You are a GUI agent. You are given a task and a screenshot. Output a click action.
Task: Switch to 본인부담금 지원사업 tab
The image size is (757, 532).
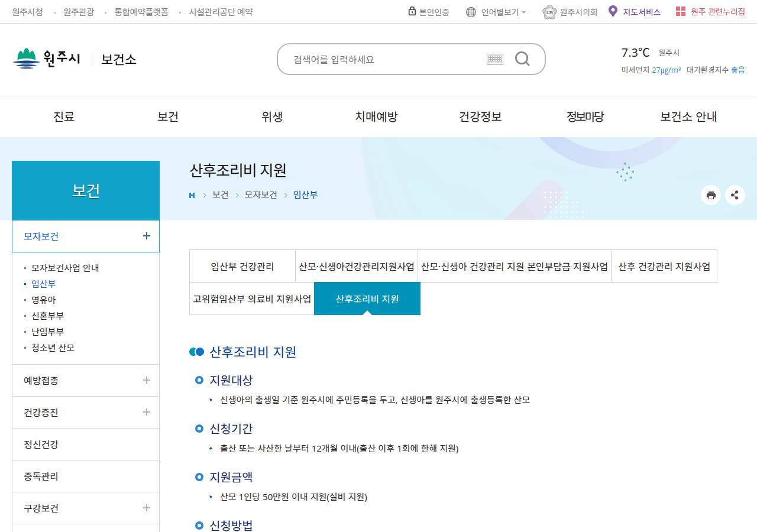515,266
